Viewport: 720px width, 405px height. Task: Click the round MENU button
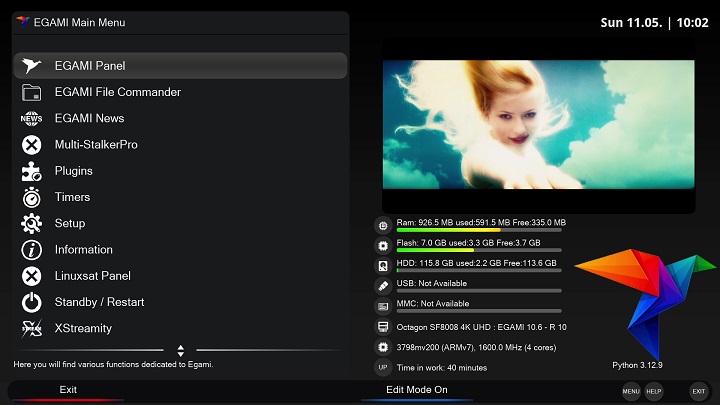(631, 391)
